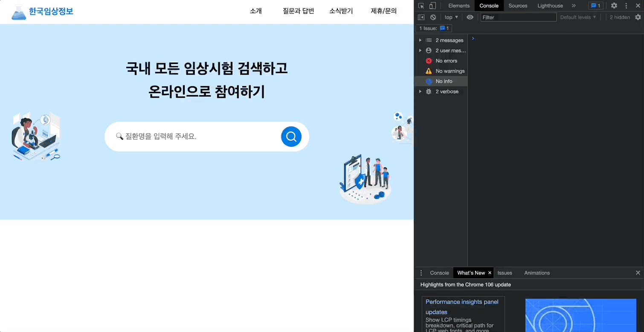The width and height of the screenshot is (644, 332).
Task: Open the drawer three-dot menu beside Console
Action: click(x=421, y=273)
